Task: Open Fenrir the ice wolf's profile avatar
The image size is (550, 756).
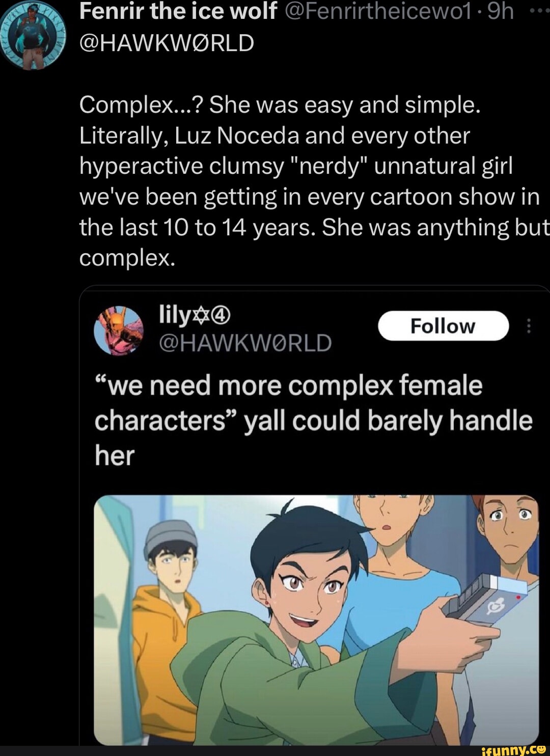Action: click(x=34, y=36)
